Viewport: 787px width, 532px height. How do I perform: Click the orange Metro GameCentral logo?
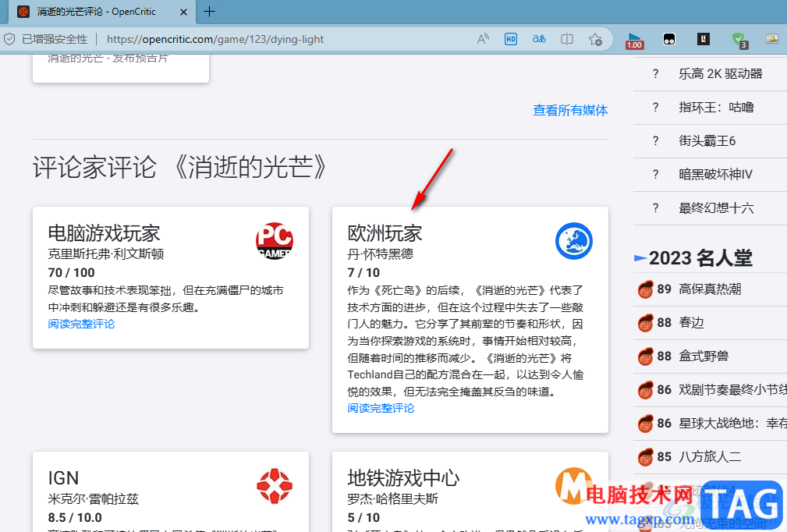click(573, 486)
